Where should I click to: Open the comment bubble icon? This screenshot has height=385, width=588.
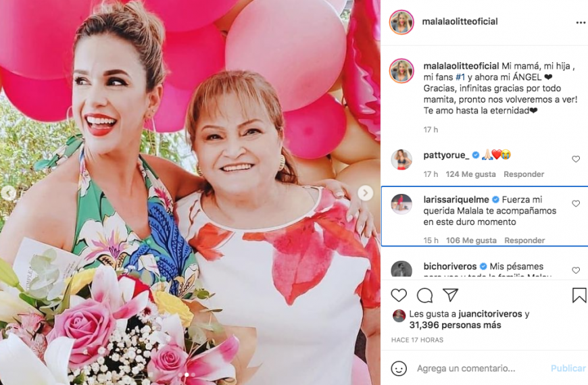tap(424, 295)
